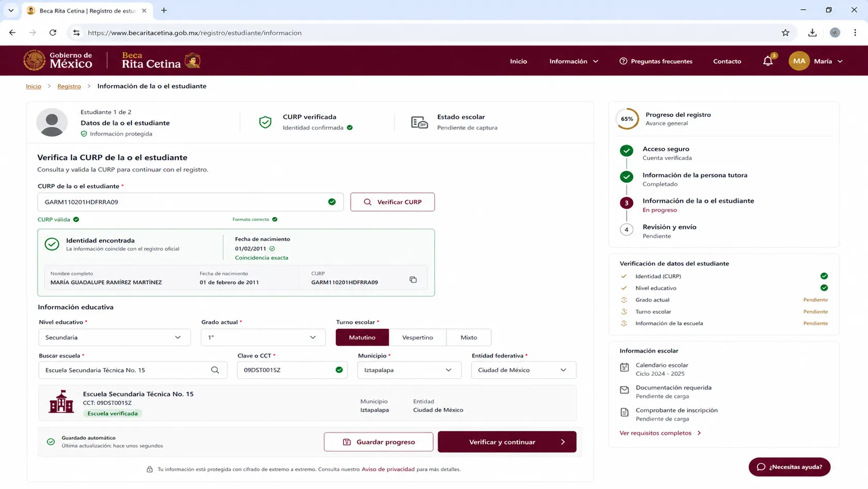Click the notification bell icon

point(768,61)
